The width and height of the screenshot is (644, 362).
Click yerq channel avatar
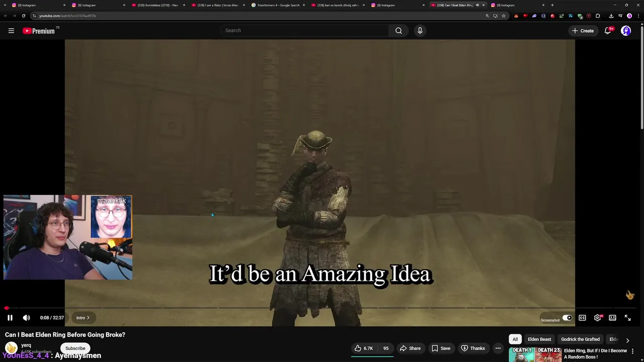pyautogui.click(x=11, y=348)
